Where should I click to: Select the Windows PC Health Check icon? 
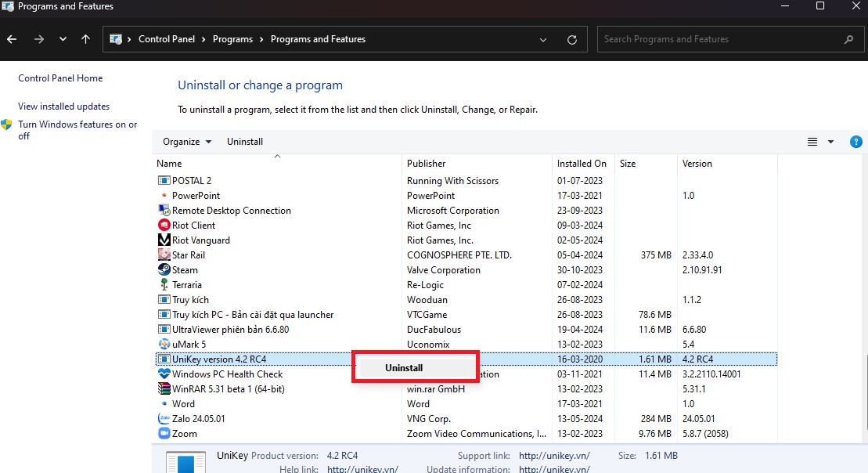pos(164,374)
